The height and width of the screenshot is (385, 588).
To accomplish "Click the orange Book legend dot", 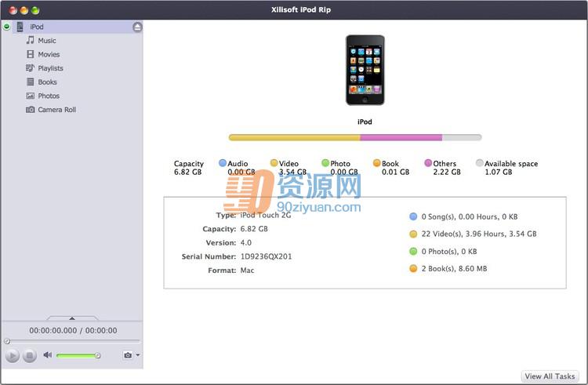I will click(376, 162).
